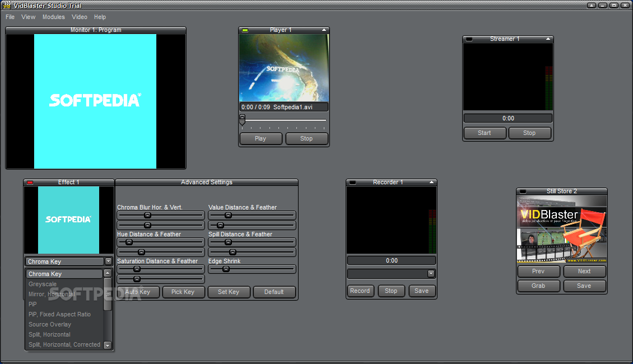Viewport: 633px width, 364px height.
Task: Click the Set Key button
Action: pos(229,292)
